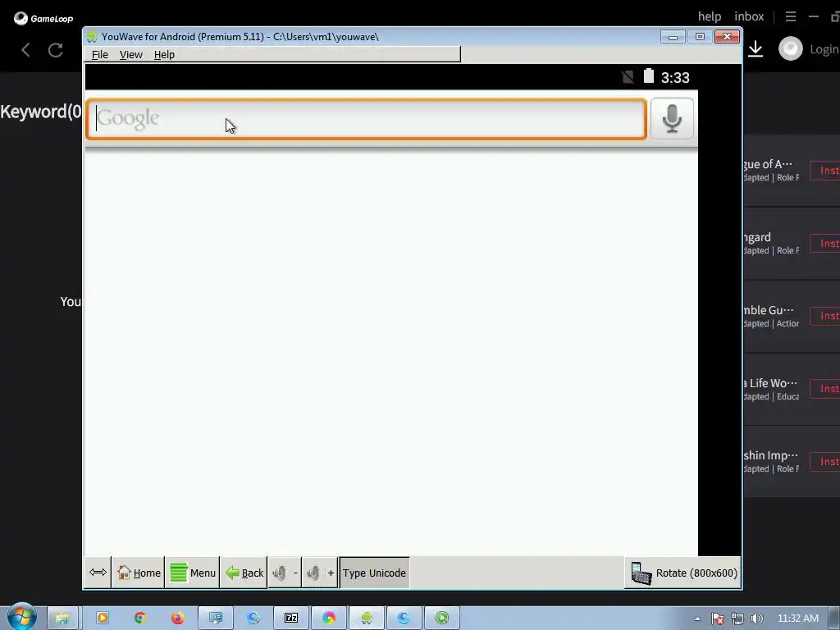
Task: Click the 11:32 AM taskbar clock
Action: pos(797,619)
